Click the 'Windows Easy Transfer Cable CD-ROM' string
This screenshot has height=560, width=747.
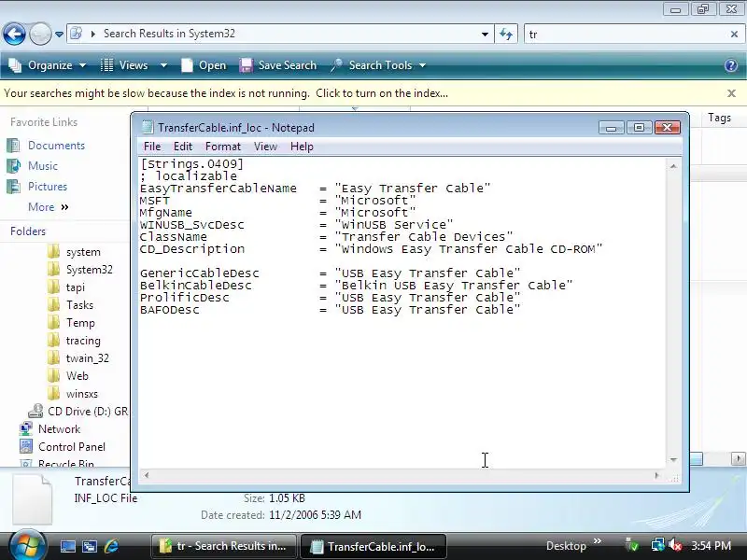[469, 249]
